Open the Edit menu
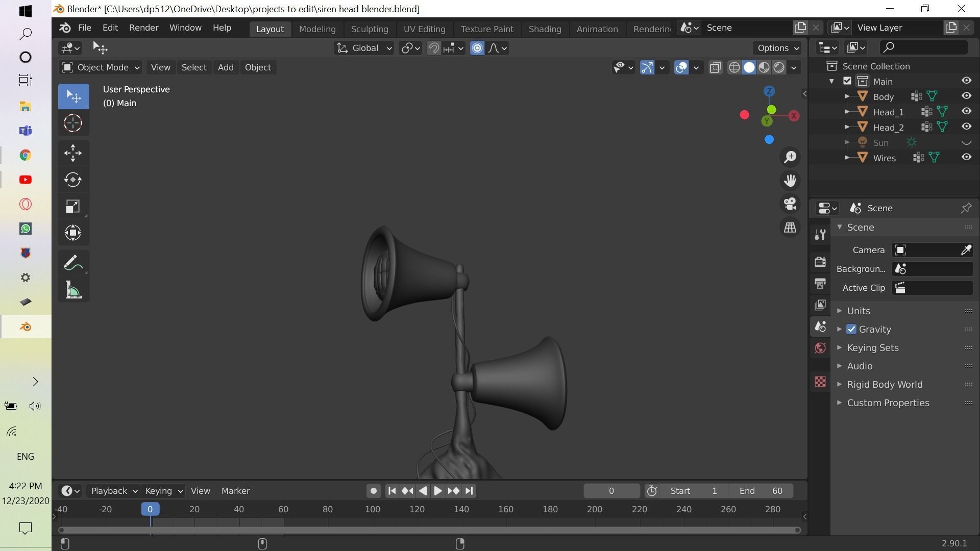The width and height of the screenshot is (980, 551). click(x=110, y=28)
